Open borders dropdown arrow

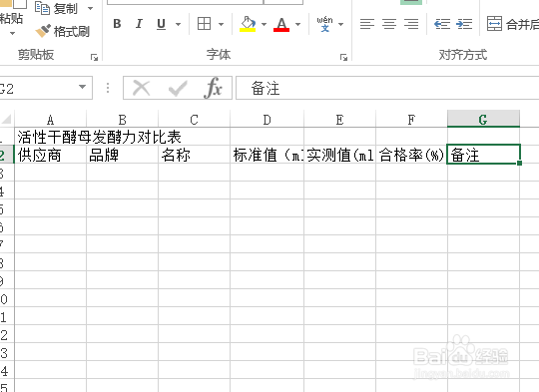coord(221,24)
